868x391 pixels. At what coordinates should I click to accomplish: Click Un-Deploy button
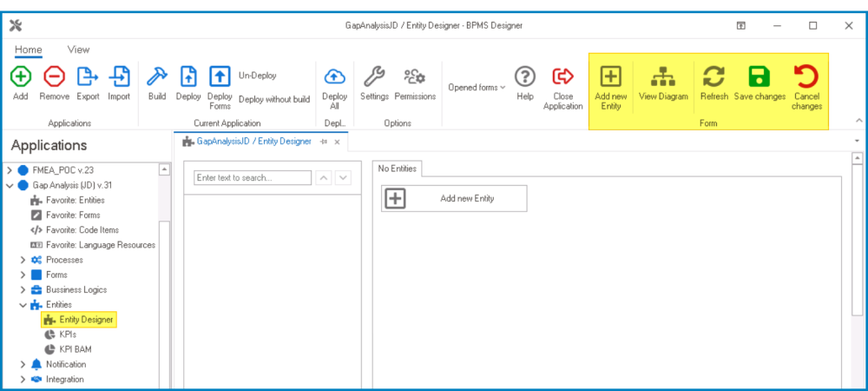tap(258, 76)
